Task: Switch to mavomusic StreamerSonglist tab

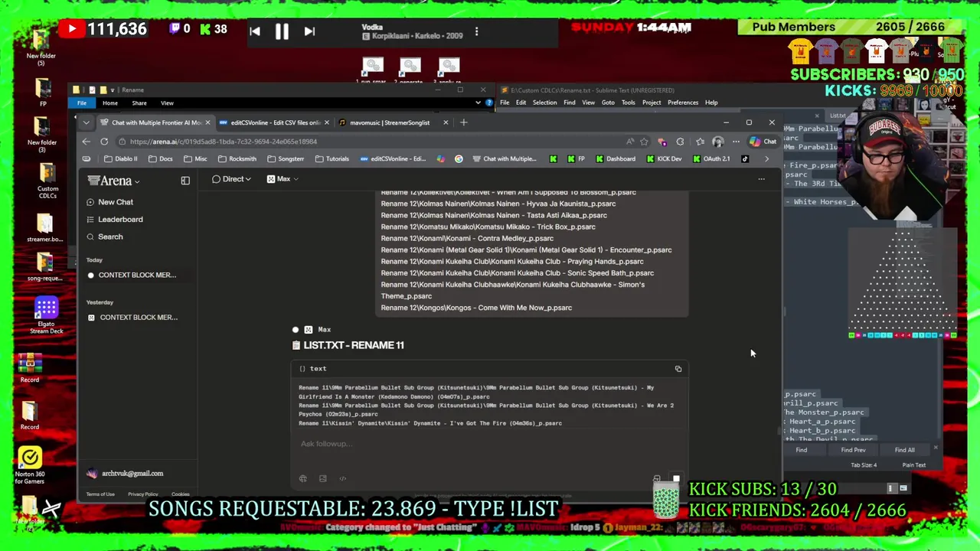Action: point(389,122)
